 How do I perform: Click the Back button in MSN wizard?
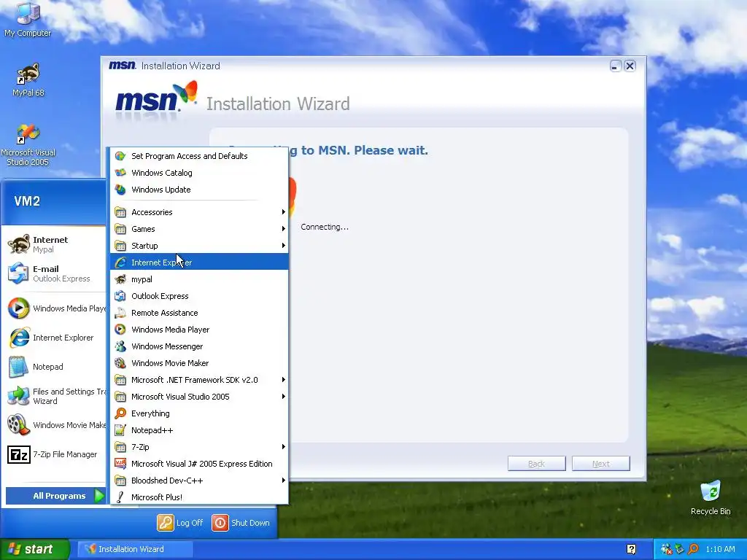click(x=536, y=463)
